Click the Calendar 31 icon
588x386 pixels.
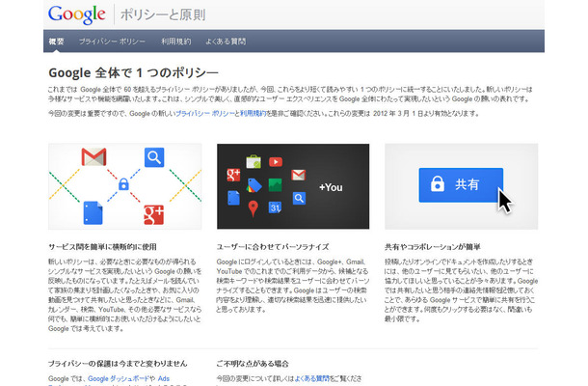(276, 207)
